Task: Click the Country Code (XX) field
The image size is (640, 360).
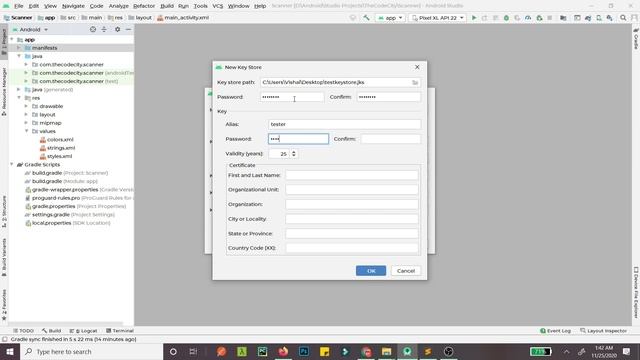Action: pyautogui.click(x=351, y=248)
